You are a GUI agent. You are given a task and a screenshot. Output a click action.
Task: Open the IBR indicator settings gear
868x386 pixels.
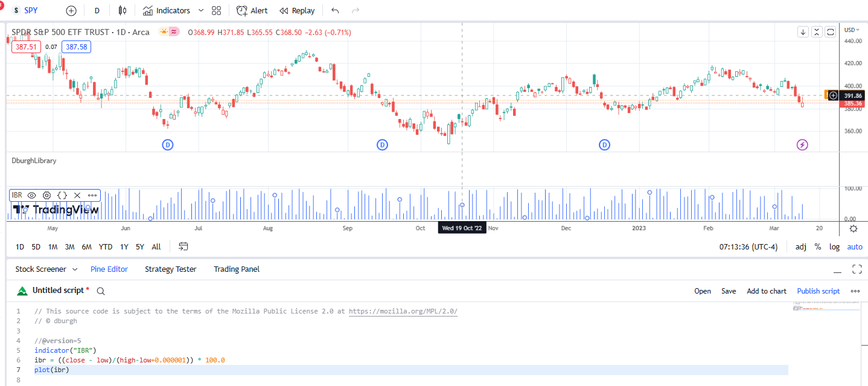click(x=46, y=195)
